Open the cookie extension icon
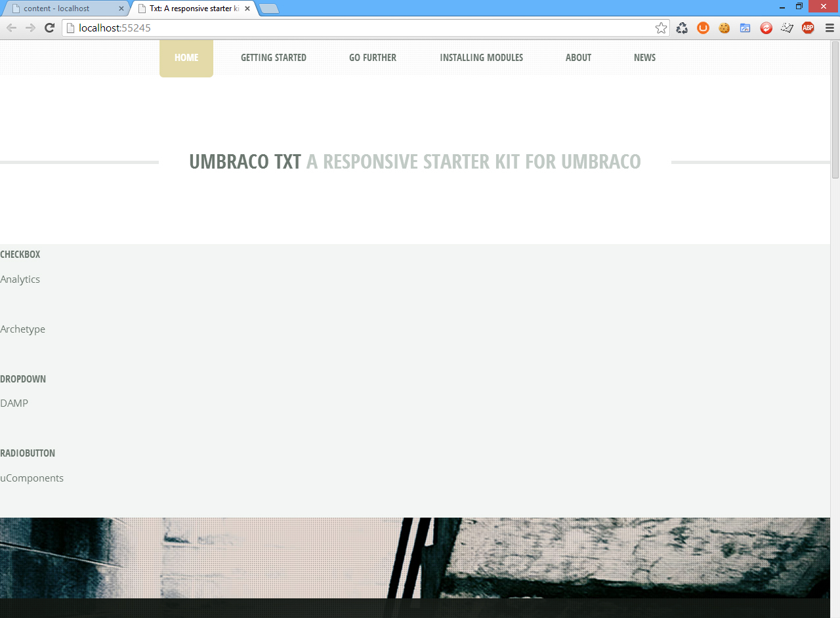 [724, 28]
